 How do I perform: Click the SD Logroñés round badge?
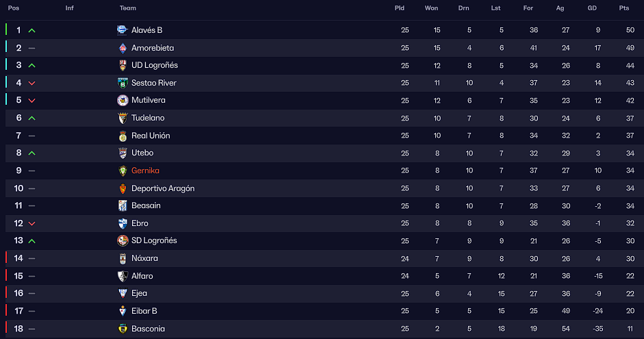tap(123, 241)
